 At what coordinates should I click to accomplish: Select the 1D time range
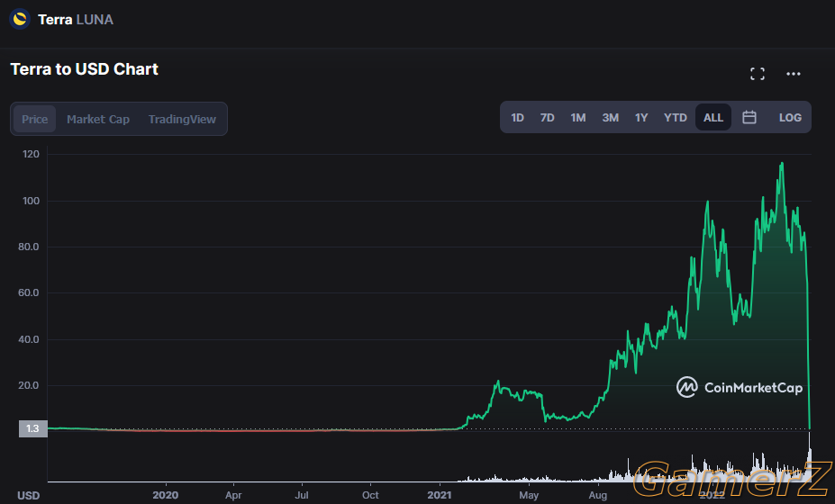click(x=518, y=118)
